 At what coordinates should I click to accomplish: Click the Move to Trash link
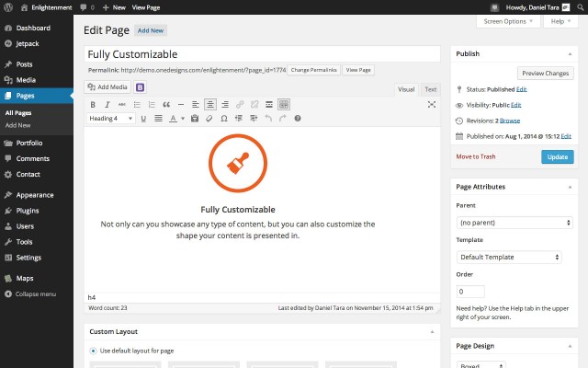475,156
